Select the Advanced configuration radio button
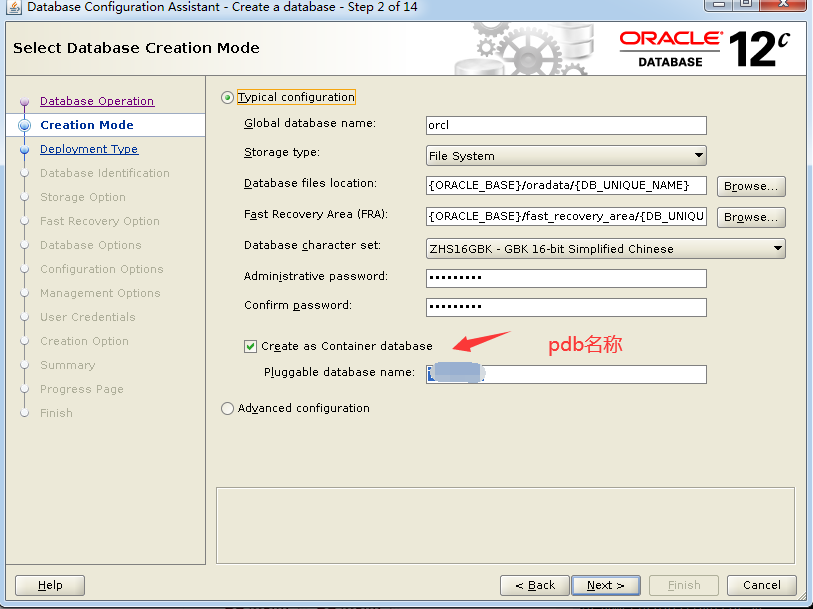 [x=227, y=408]
